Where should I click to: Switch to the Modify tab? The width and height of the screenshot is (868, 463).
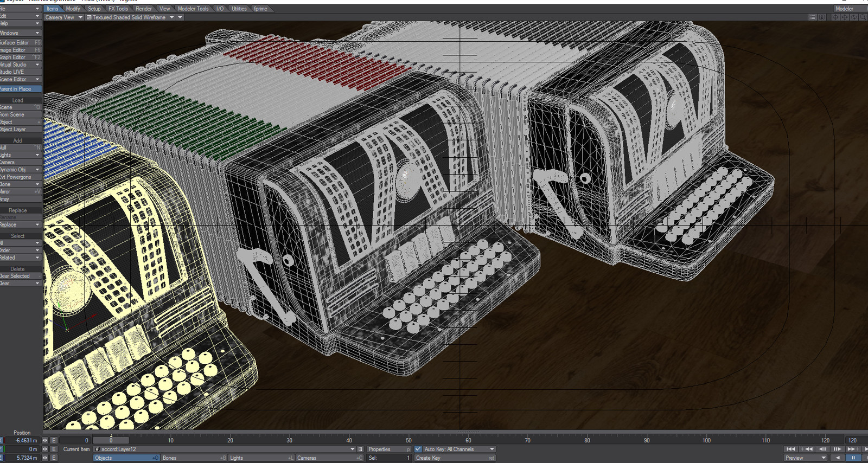pyautogui.click(x=73, y=9)
